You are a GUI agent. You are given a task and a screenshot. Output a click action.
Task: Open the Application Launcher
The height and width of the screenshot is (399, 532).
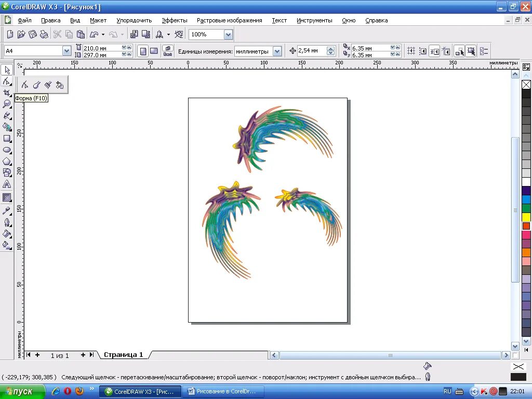pyautogui.click(x=159, y=34)
